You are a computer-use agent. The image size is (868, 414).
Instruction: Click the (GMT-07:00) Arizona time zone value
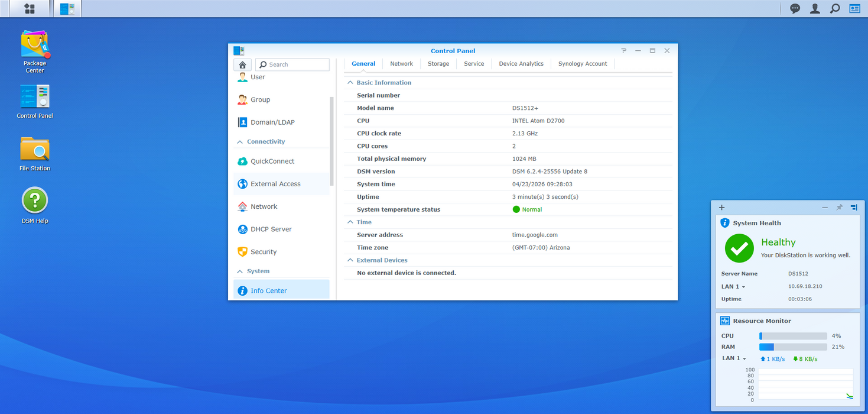[x=541, y=248]
